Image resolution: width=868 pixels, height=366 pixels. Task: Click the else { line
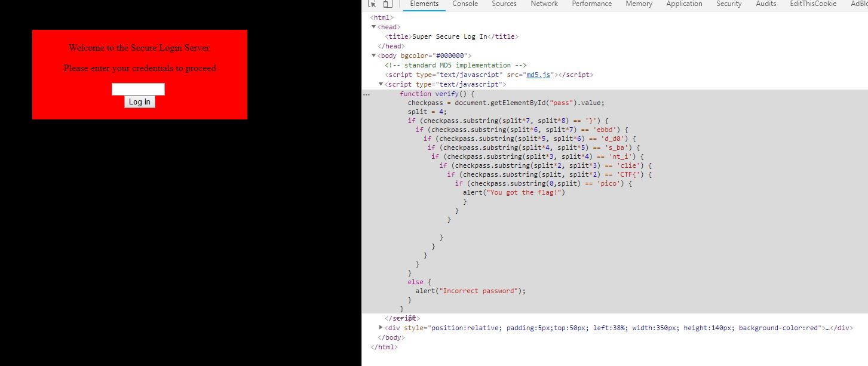click(x=419, y=282)
